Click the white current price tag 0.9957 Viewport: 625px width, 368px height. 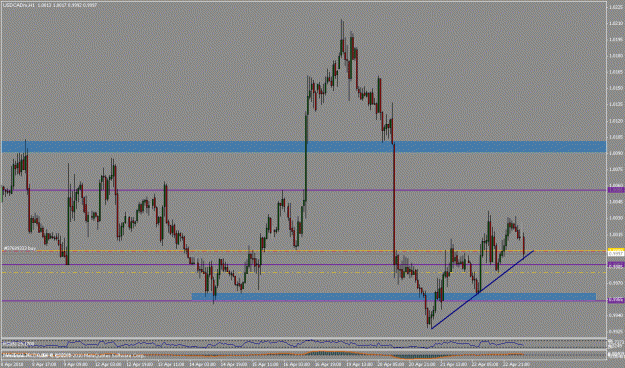[616, 253]
